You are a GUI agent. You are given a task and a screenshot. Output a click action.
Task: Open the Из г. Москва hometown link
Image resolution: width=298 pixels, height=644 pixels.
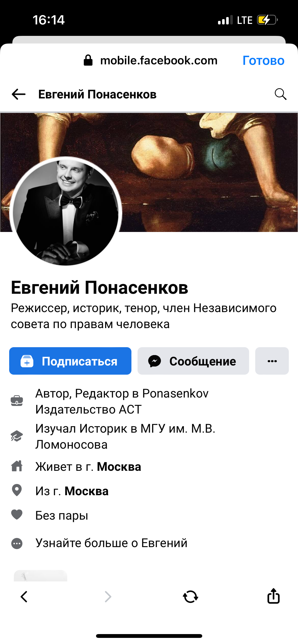coord(87,491)
